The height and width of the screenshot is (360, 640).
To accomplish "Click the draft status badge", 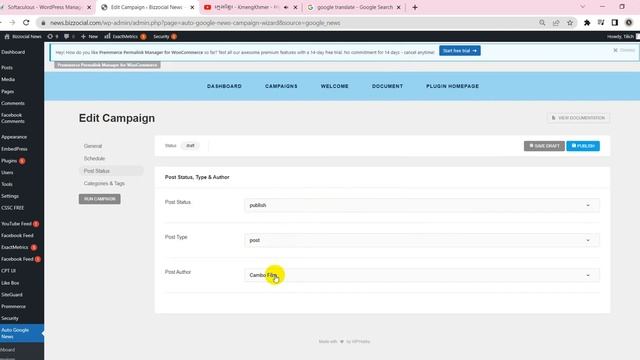I will point(190,146).
